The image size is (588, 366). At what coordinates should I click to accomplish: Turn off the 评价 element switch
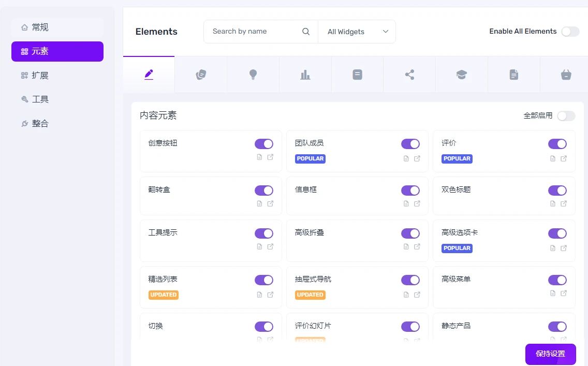click(x=557, y=143)
